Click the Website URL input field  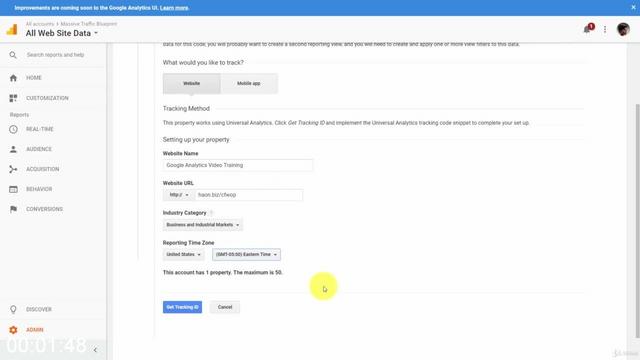pos(249,195)
